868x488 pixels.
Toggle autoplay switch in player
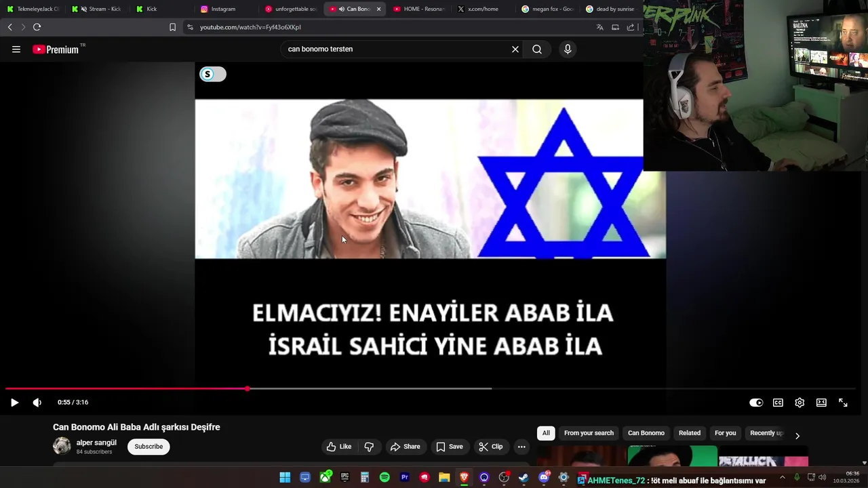click(756, 403)
